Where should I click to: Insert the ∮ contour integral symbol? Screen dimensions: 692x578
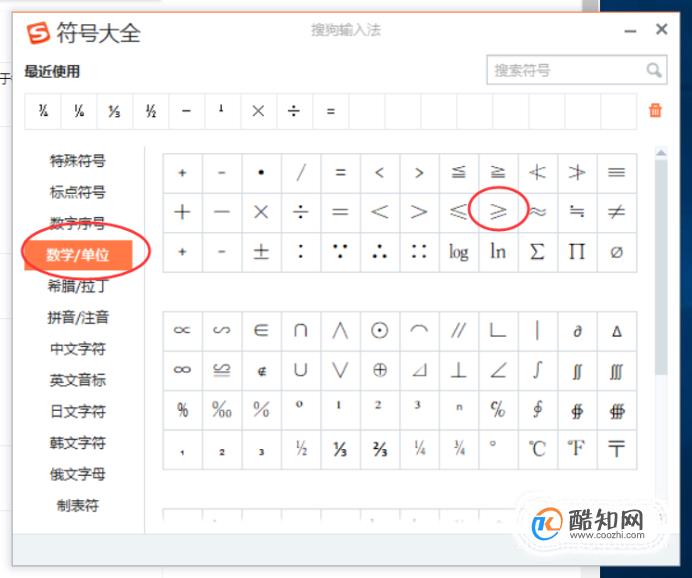pyautogui.click(x=538, y=410)
